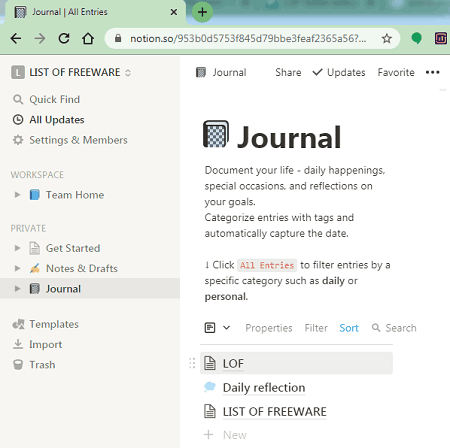Open the LOF entry
The image size is (450, 448).
click(297, 363)
